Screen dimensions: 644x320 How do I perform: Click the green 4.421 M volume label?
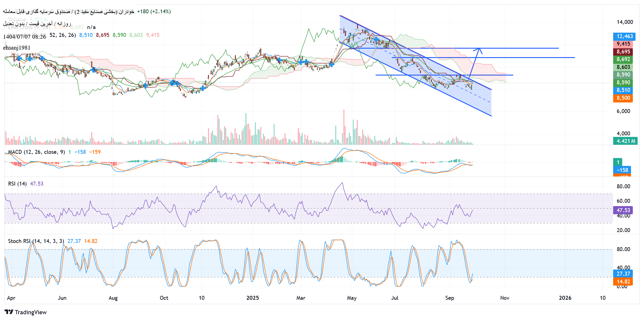coord(625,141)
